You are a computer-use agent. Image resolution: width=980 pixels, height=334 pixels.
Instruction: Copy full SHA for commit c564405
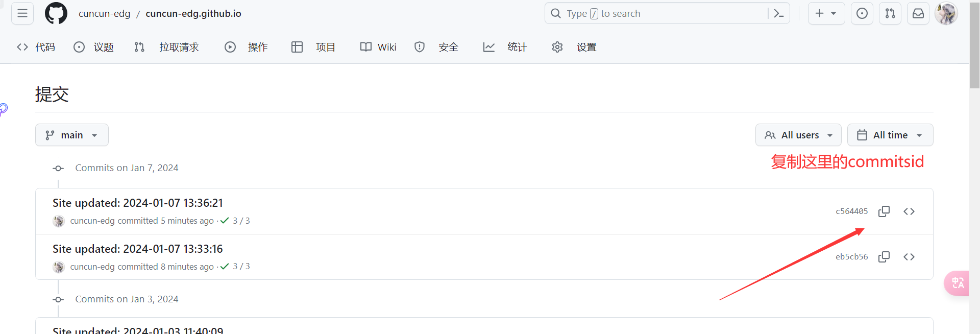click(x=884, y=211)
